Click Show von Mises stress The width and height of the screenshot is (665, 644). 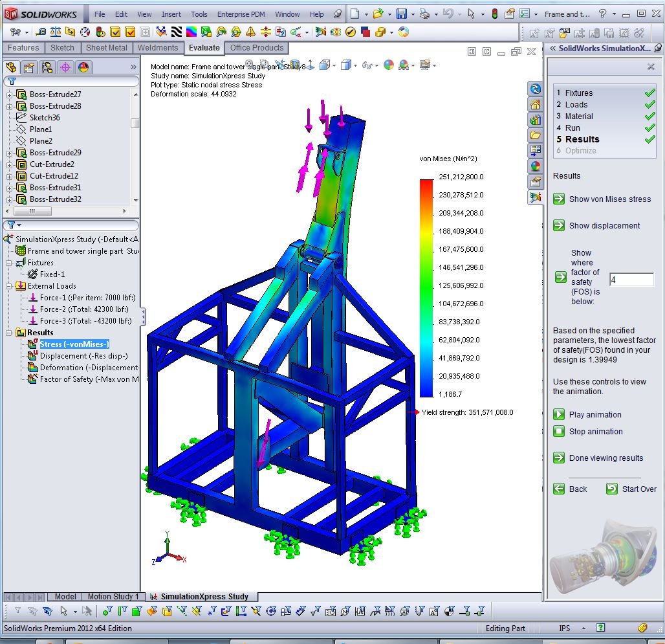603,199
